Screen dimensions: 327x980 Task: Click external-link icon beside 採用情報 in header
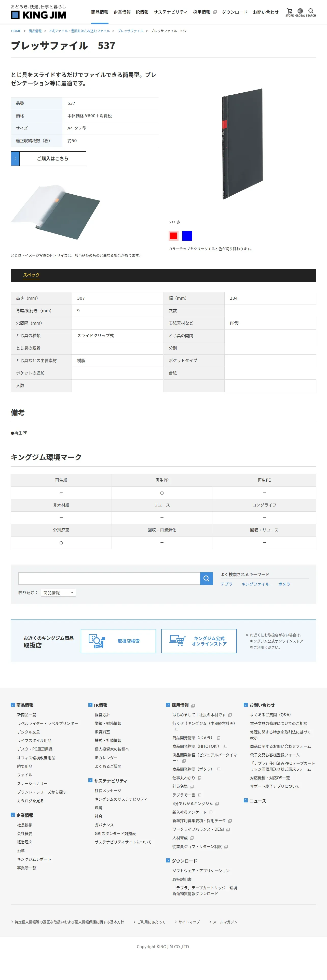click(x=215, y=12)
